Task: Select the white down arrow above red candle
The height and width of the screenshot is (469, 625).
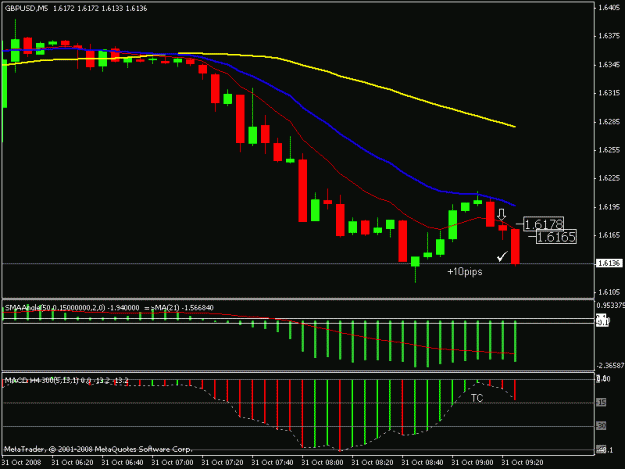Action: (501, 214)
